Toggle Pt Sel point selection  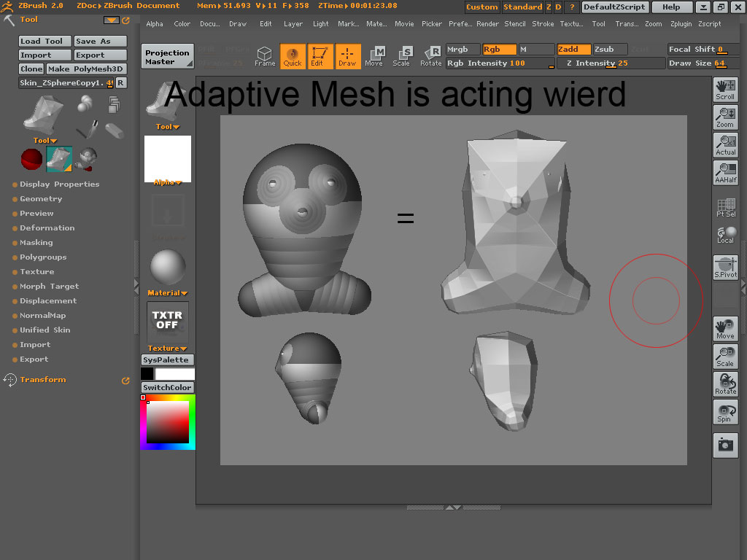click(x=726, y=208)
